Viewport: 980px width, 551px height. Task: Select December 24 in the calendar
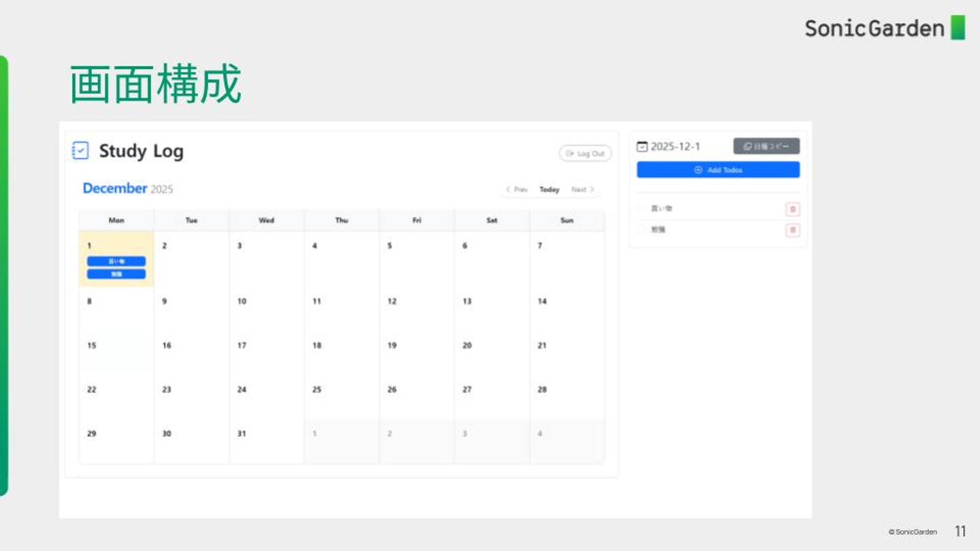[x=267, y=398]
